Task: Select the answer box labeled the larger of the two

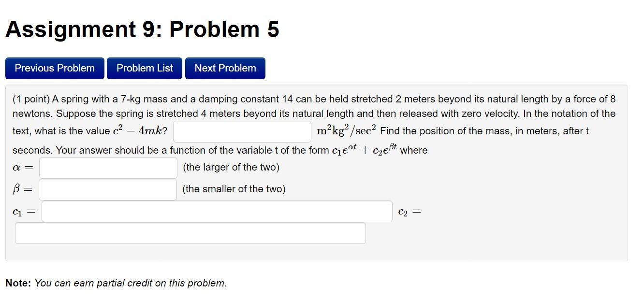Action: [107, 167]
